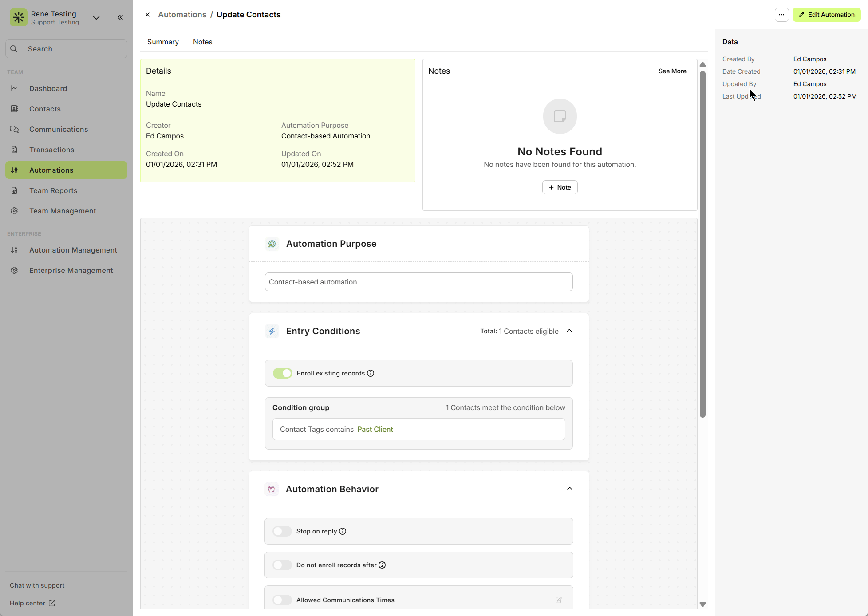Switch to the Notes tab

(202, 42)
